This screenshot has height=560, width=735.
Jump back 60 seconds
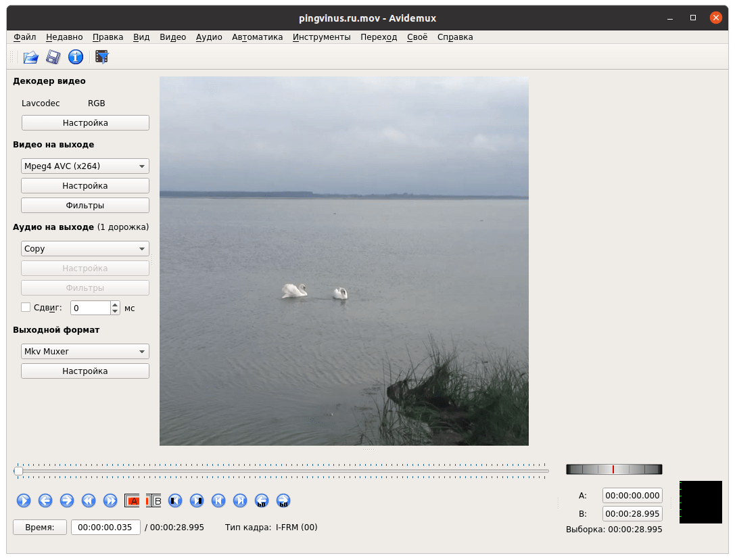pyautogui.click(x=262, y=500)
